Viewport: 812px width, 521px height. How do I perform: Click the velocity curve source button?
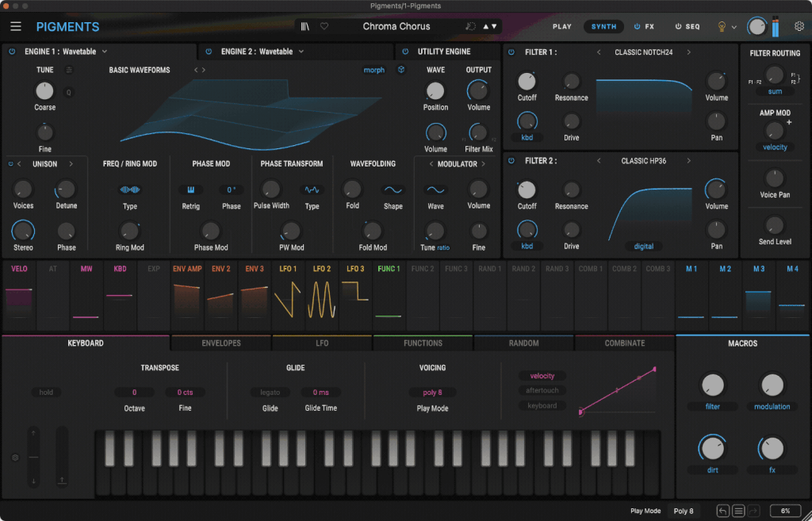542,376
